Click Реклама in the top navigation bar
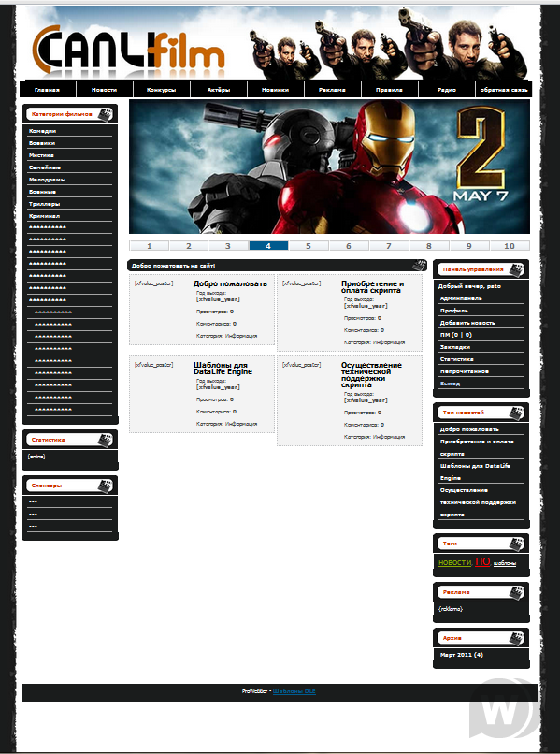 point(332,90)
